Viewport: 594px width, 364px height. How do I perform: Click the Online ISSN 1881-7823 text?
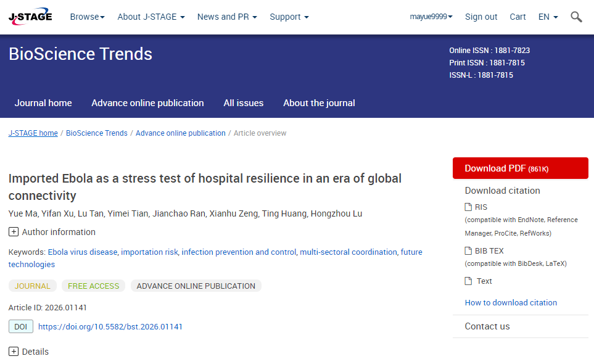coord(489,51)
